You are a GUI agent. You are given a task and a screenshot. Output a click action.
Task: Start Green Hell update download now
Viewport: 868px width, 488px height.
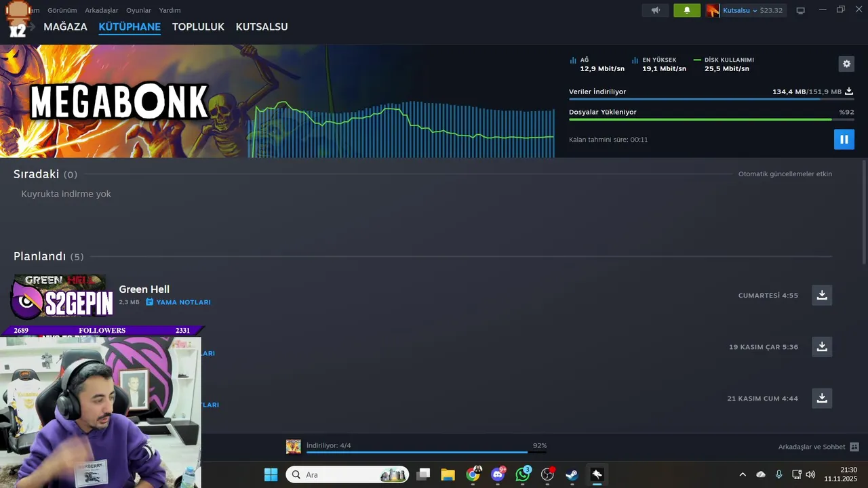click(822, 295)
